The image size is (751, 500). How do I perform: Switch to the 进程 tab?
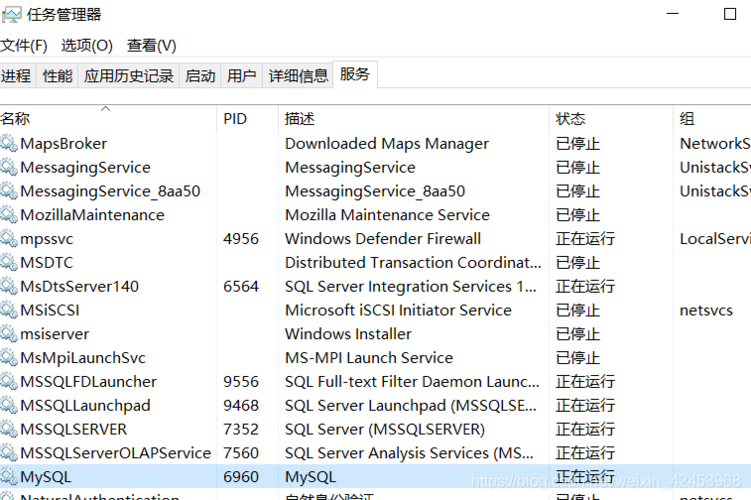tap(16, 76)
